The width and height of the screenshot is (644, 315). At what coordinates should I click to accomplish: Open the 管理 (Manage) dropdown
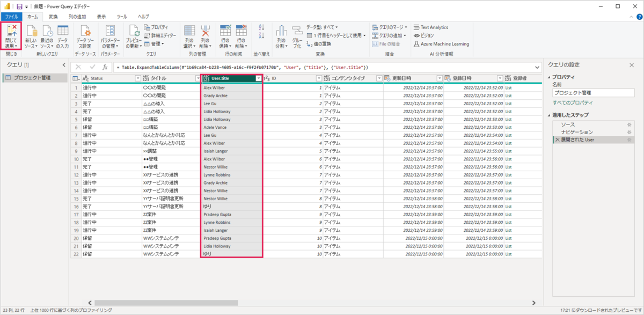coord(153,44)
